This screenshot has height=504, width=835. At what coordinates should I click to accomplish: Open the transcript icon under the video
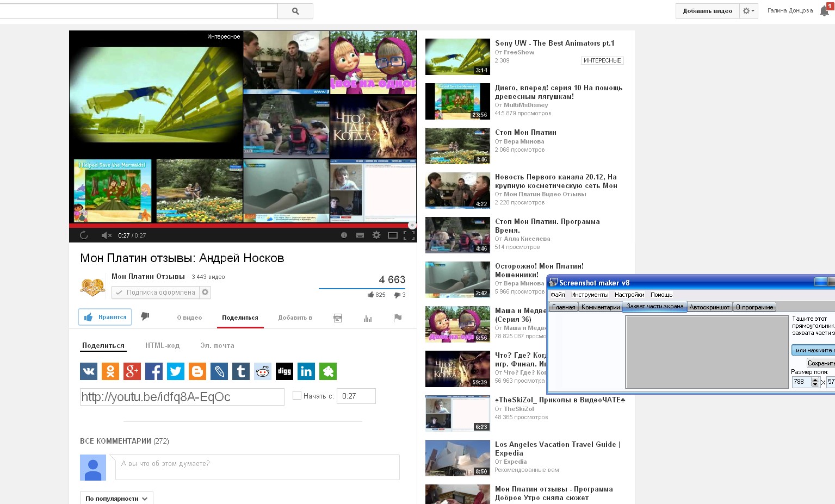pos(338,318)
